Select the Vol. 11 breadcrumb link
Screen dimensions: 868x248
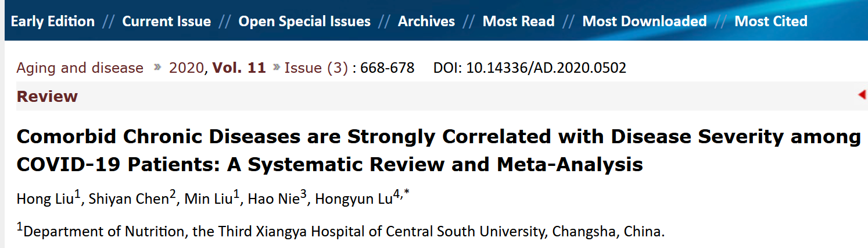(239, 68)
